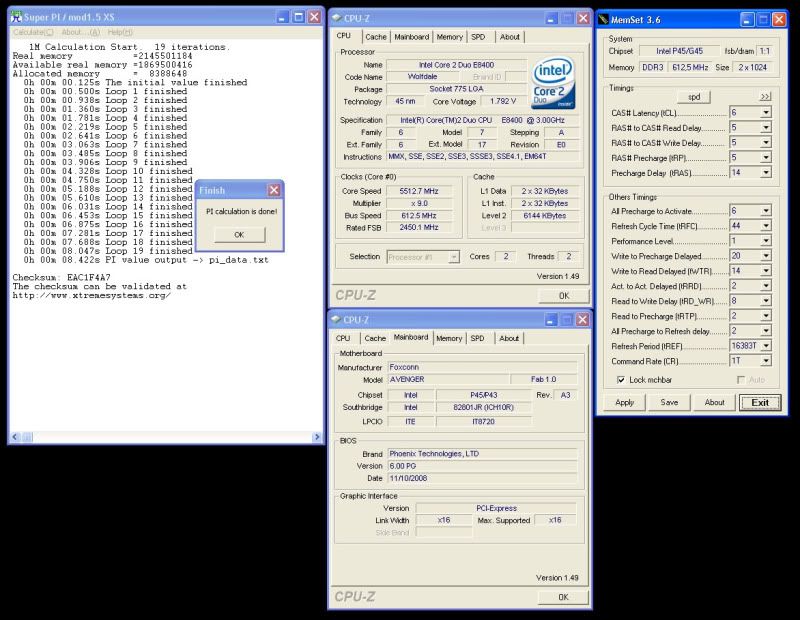The width and height of the screenshot is (800, 620).
Task: Toggle the Lock mchbar checkbox
Action: [x=621, y=380]
